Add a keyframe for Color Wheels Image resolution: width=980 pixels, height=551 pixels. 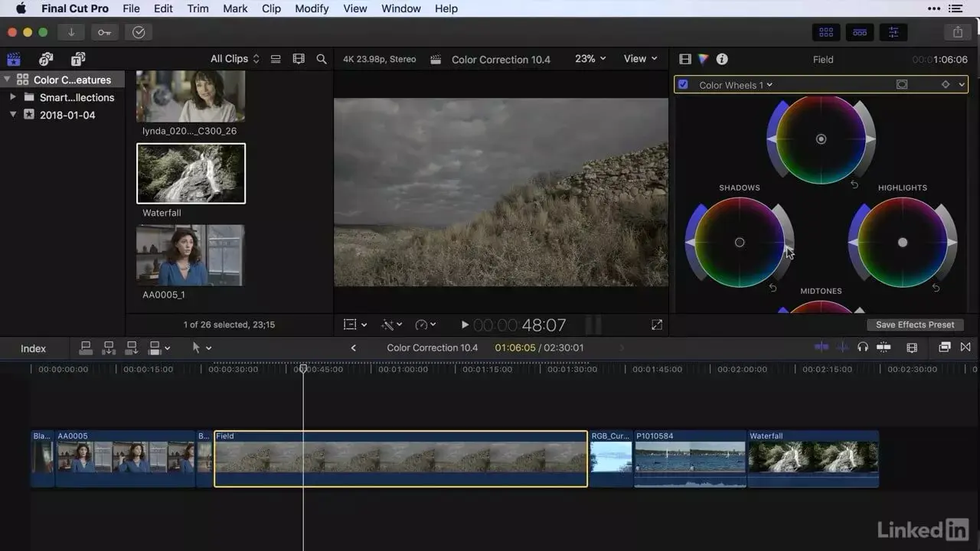click(x=945, y=85)
